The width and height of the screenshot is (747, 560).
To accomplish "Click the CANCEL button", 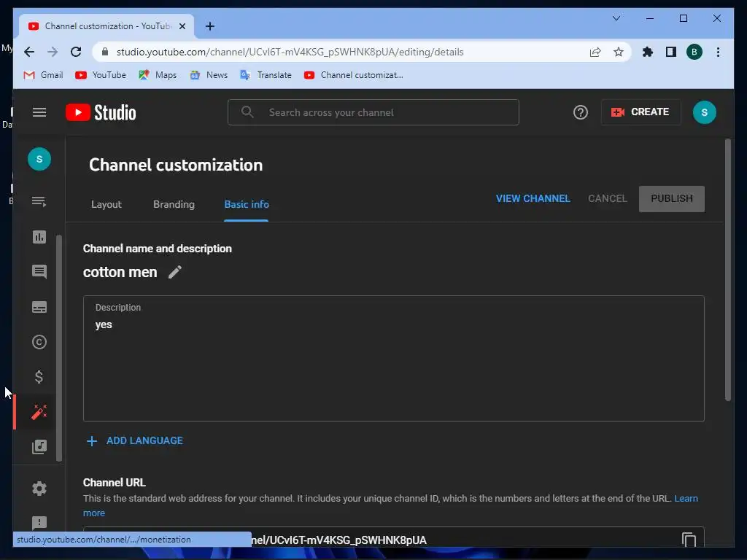I will [608, 198].
